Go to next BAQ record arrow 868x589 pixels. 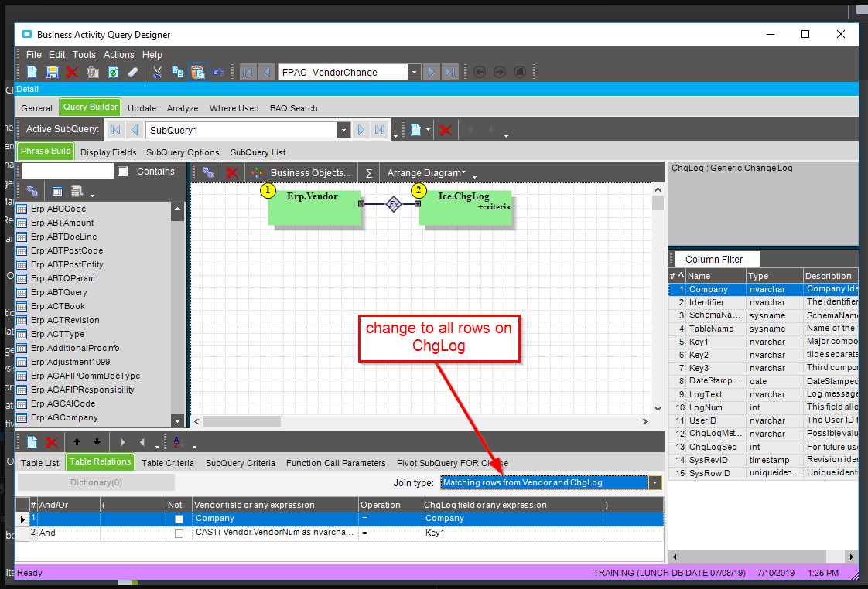click(432, 72)
